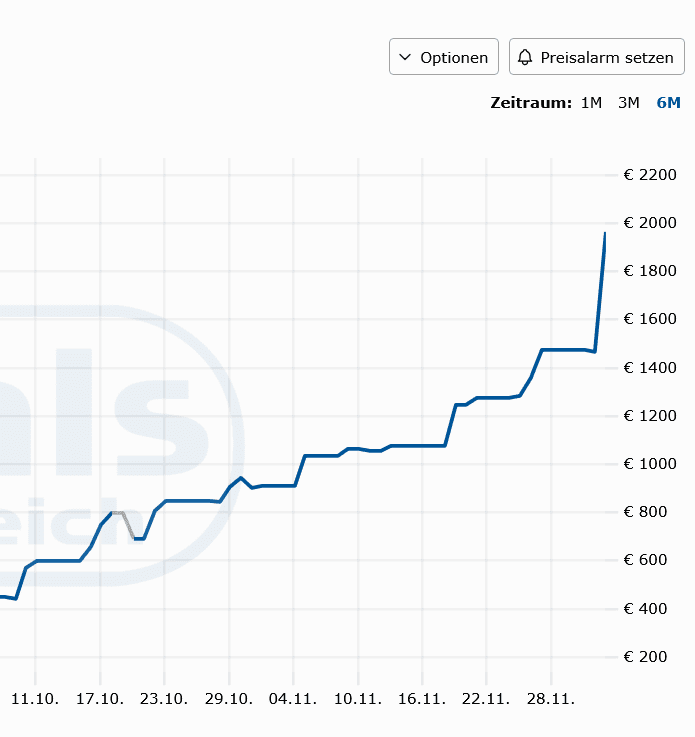Click the Zeitraum label
The width and height of the screenshot is (695, 737).
pyautogui.click(x=531, y=103)
